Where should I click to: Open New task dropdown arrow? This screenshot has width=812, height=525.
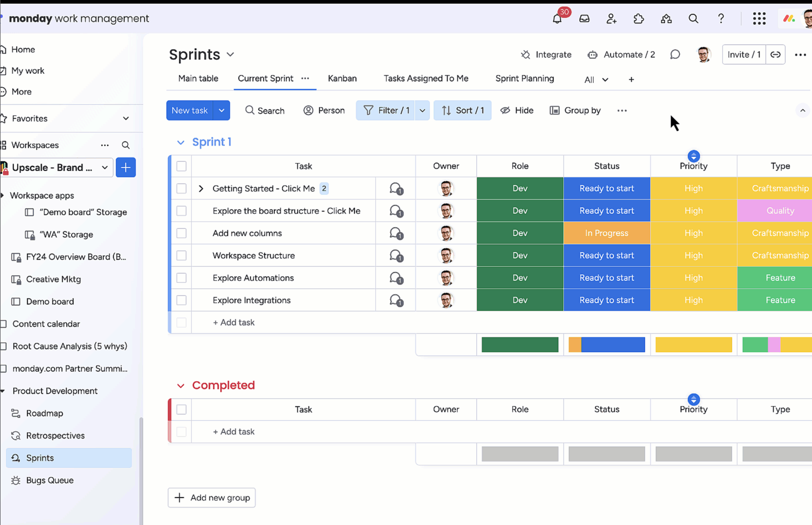pos(222,110)
